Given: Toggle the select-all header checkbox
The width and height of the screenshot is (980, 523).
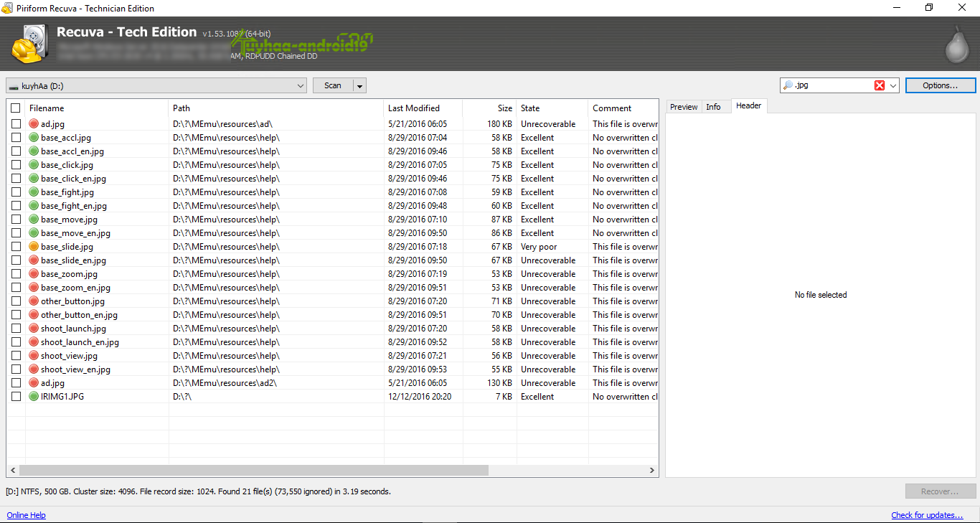Looking at the screenshot, I should [16, 108].
